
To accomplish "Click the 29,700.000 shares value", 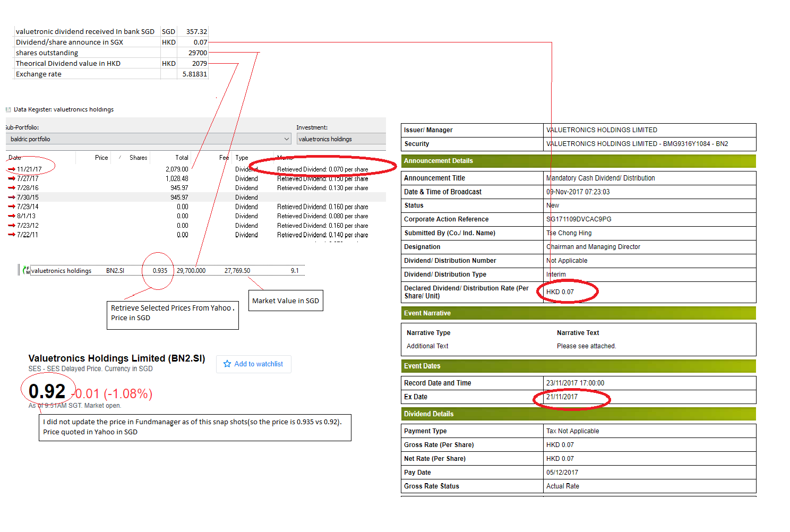I will tap(191, 271).
